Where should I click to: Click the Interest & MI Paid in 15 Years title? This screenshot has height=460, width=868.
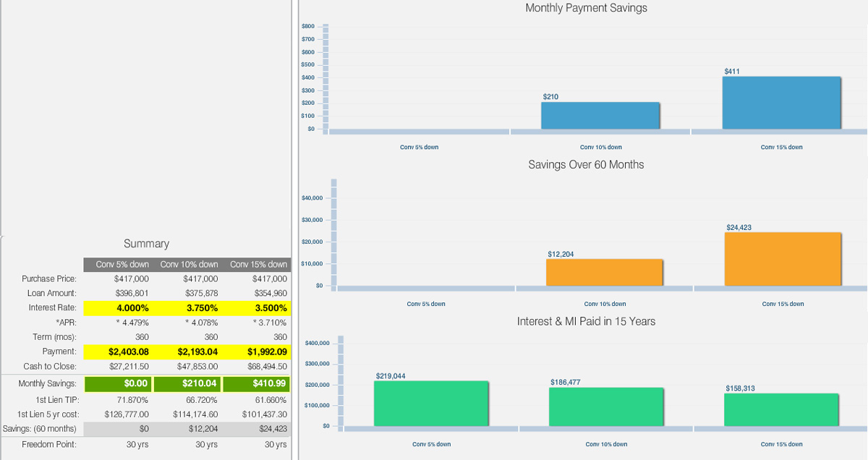tap(586, 321)
